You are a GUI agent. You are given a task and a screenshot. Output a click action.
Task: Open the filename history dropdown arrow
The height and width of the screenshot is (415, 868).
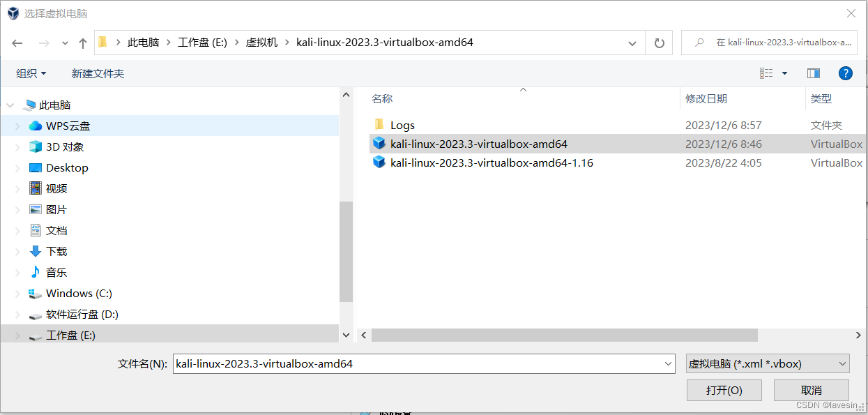coord(667,363)
